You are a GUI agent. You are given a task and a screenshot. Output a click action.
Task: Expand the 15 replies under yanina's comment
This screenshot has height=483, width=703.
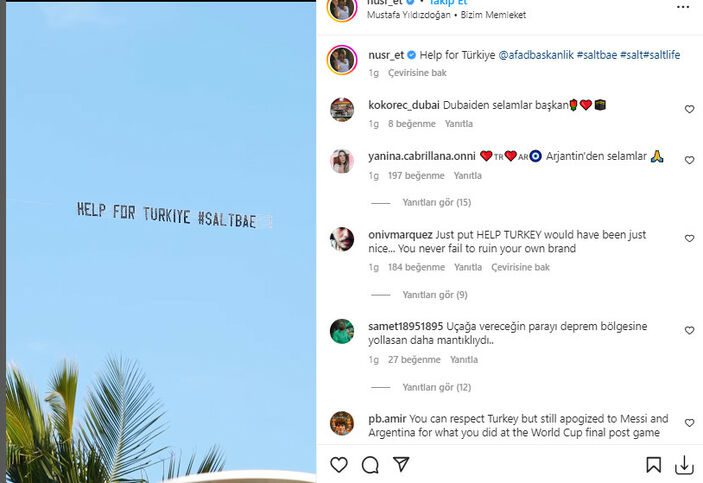(436, 202)
